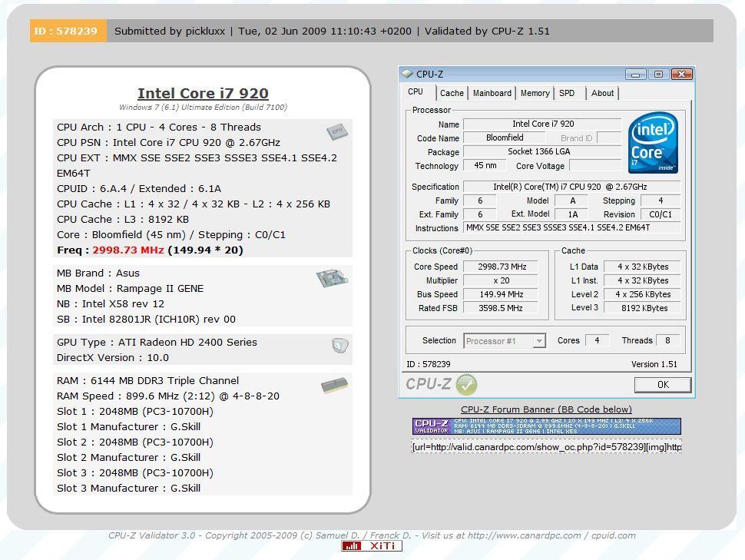Image resolution: width=745 pixels, height=560 pixels.
Task: Click the CPU-Z title bar app icon
Action: click(x=407, y=74)
